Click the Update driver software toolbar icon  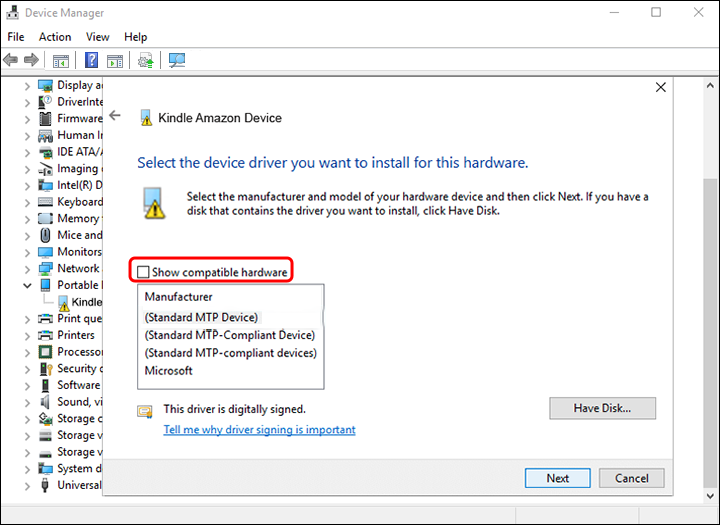click(146, 60)
